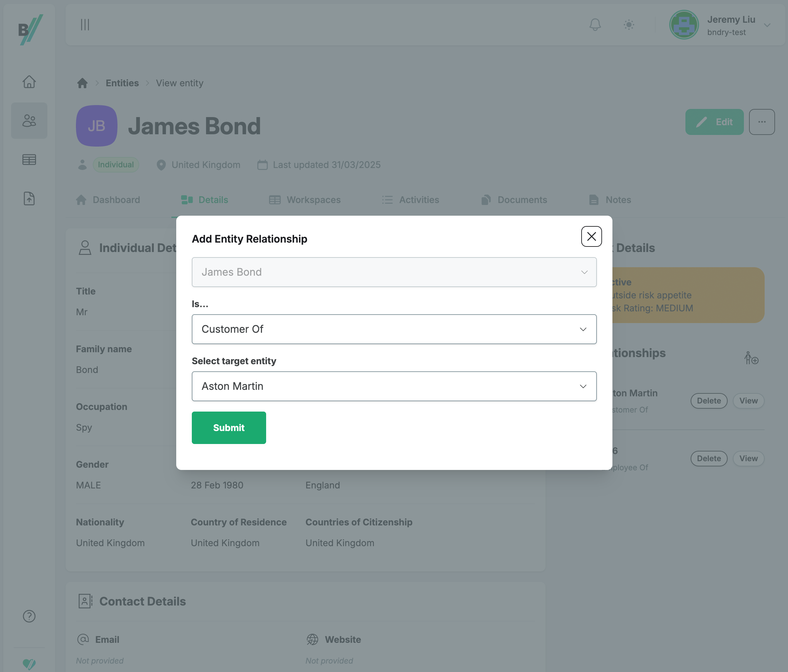Open the Customer Of relationship dropdown

tap(394, 329)
